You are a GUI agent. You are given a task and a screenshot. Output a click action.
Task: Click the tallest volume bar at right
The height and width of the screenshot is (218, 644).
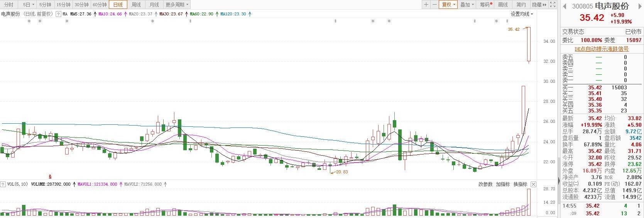click(529, 202)
